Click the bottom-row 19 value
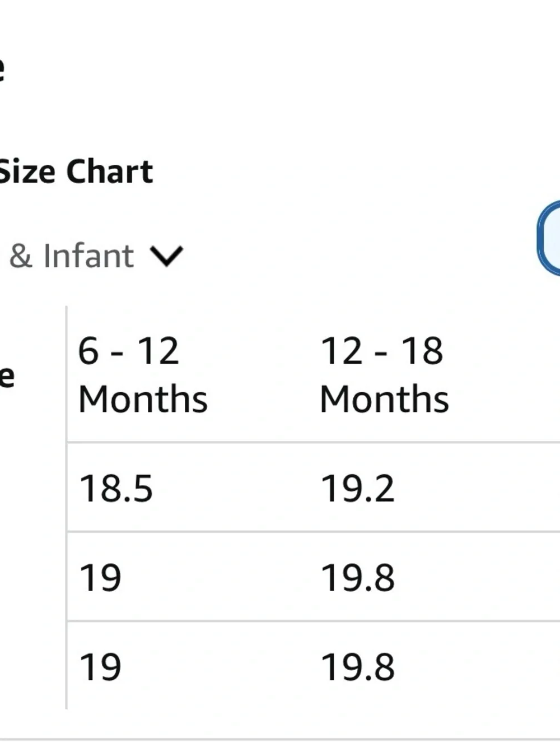 pos(100,667)
